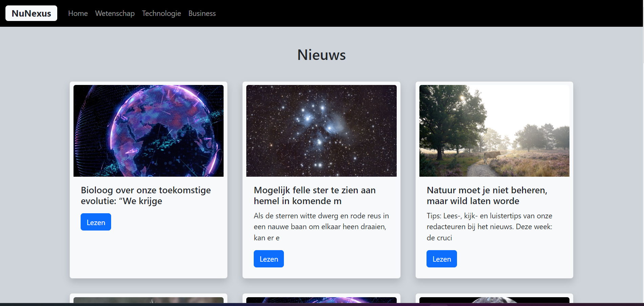Image resolution: width=644 pixels, height=306 pixels.
Task: Open the Technologie nav link
Action: (162, 13)
